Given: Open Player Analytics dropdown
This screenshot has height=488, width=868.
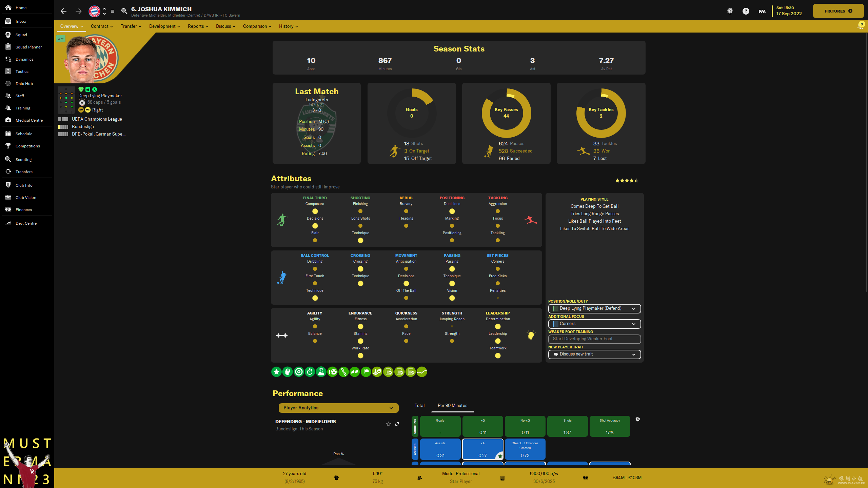Looking at the screenshot, I should point(338,408).
